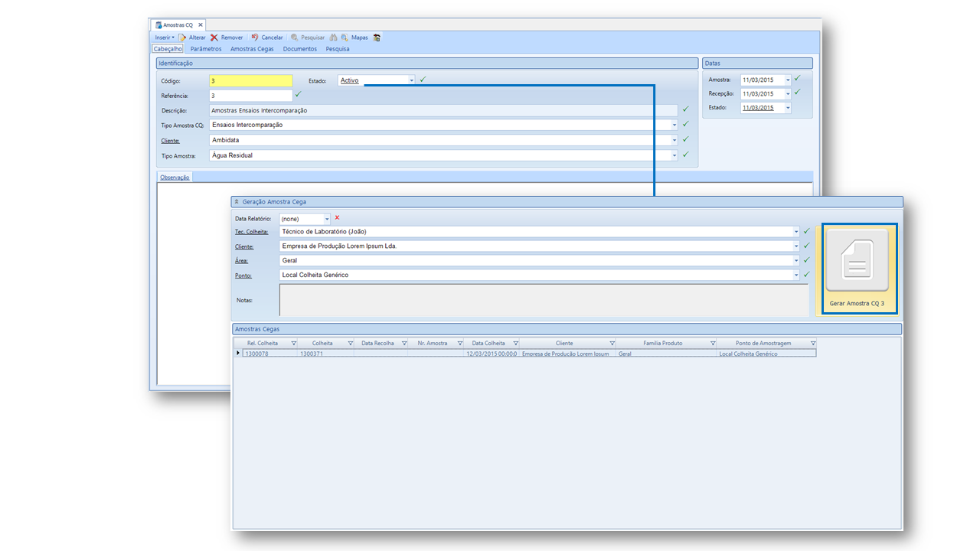The image size is (980, 551).
Task: Open the Cliente Empresa de Produção dropdown
Action: point(796,246)
